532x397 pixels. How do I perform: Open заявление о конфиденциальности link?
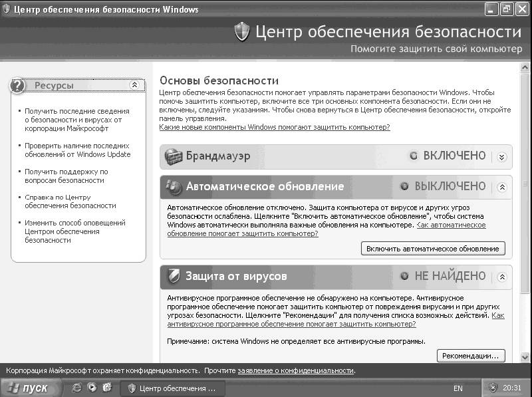296,370
